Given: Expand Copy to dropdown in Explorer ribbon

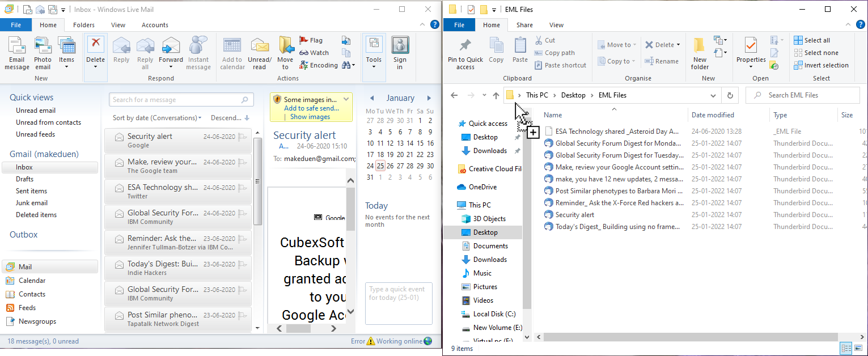Looking at the screenshot, I should [617, 61].
